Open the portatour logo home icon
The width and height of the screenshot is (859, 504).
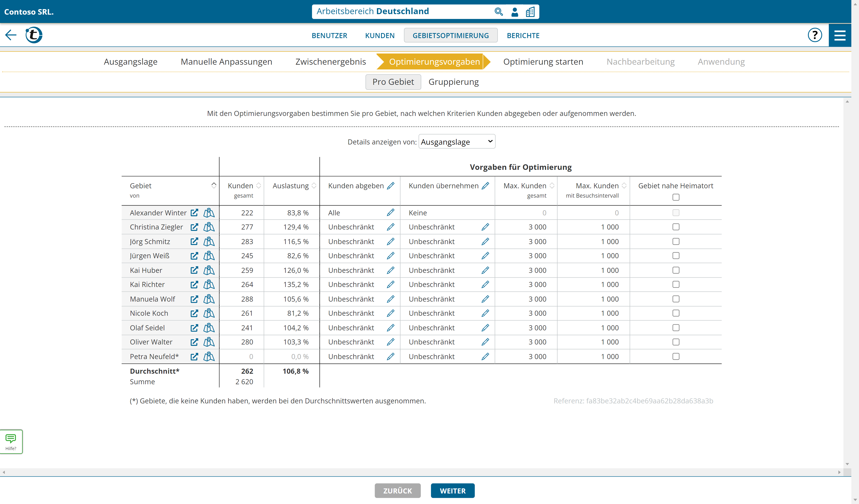click(x=34, y=35)
